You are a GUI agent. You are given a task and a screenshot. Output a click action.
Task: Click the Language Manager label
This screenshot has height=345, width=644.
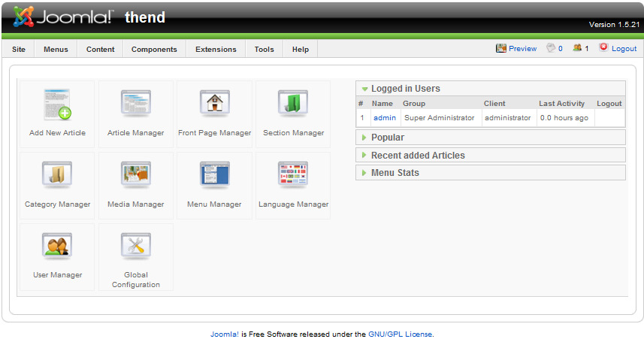tap(293, 204)
